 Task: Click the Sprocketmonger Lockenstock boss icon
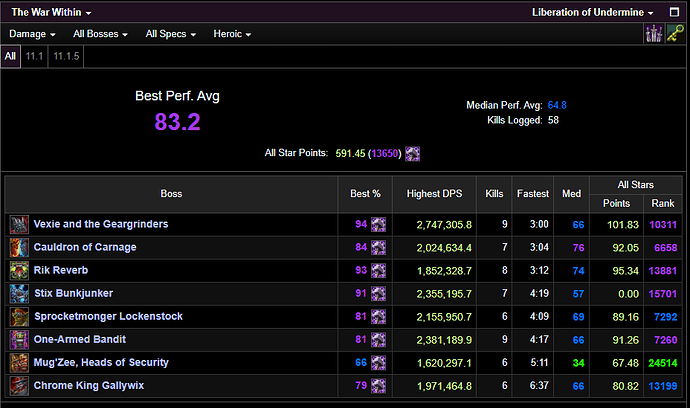(x=19, y=316)
